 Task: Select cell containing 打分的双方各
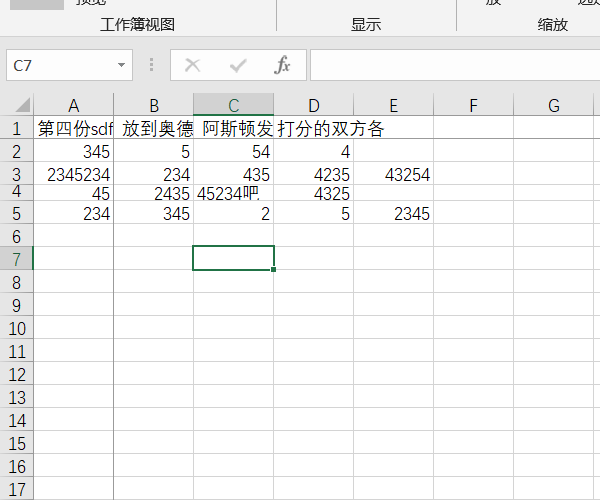[313, 128]
